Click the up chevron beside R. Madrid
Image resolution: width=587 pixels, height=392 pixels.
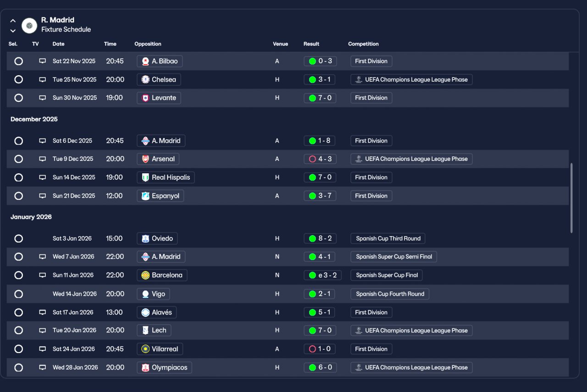(x=13, y=21)
